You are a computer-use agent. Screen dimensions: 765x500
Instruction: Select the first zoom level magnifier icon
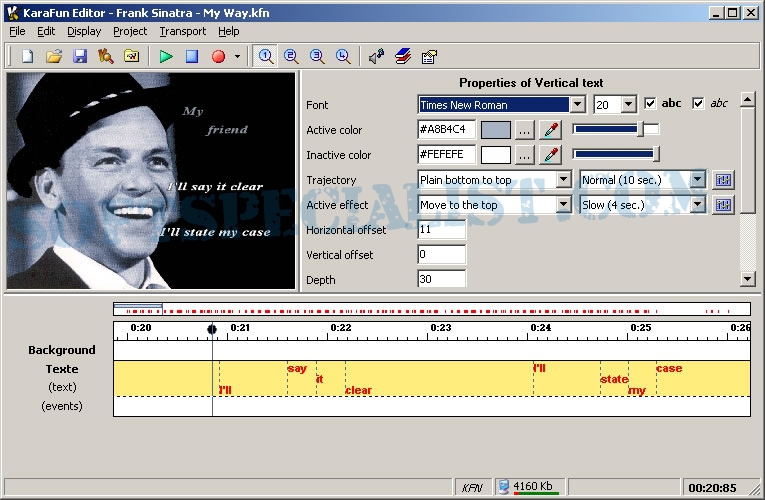[x=266, y=57]
